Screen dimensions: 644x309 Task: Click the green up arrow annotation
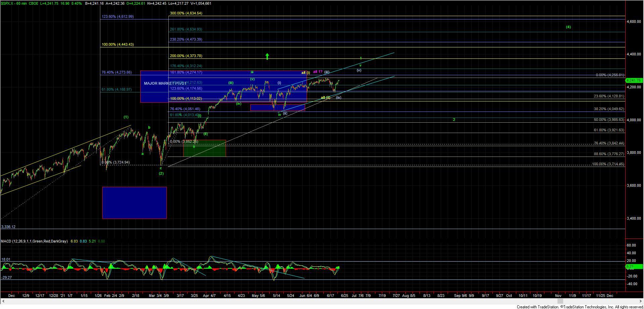[267, 56]
